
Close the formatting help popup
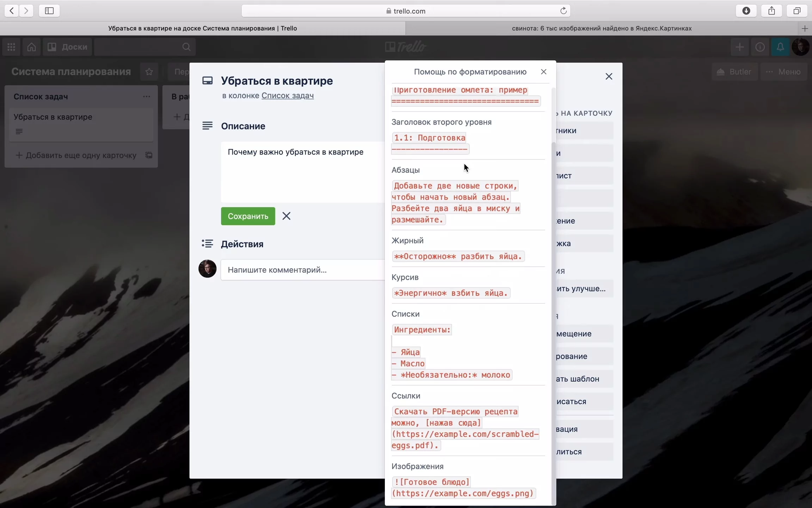(543, 72)
